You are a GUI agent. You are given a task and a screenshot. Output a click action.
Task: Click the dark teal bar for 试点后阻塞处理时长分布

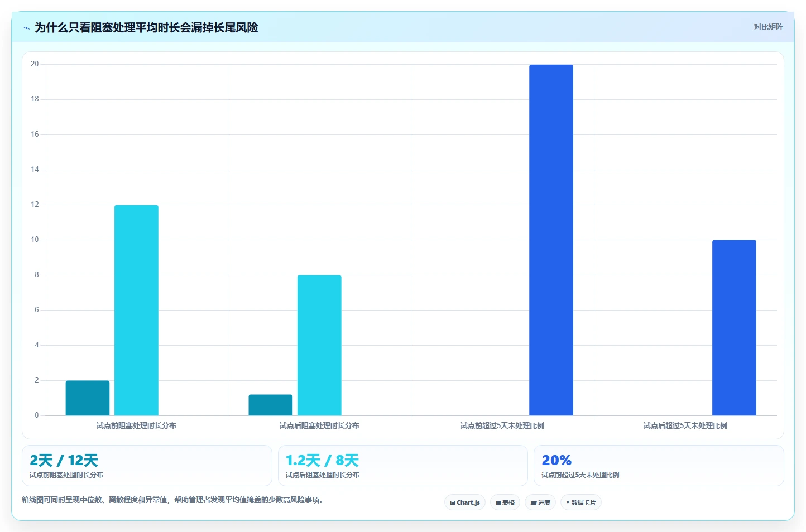[271, 405]
